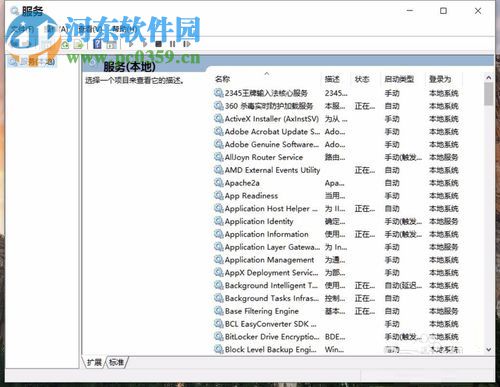Select BCL EasyConverter SDK service name
This screenshot has width=500, height=387.
click(271, 324)
